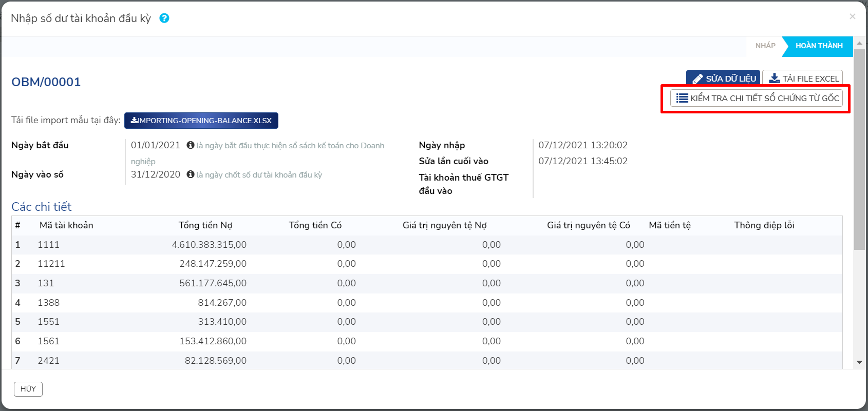Click the info icon beside 01/01/2021
This screenshot has width=868, height=411.
[x=190, y=145]
